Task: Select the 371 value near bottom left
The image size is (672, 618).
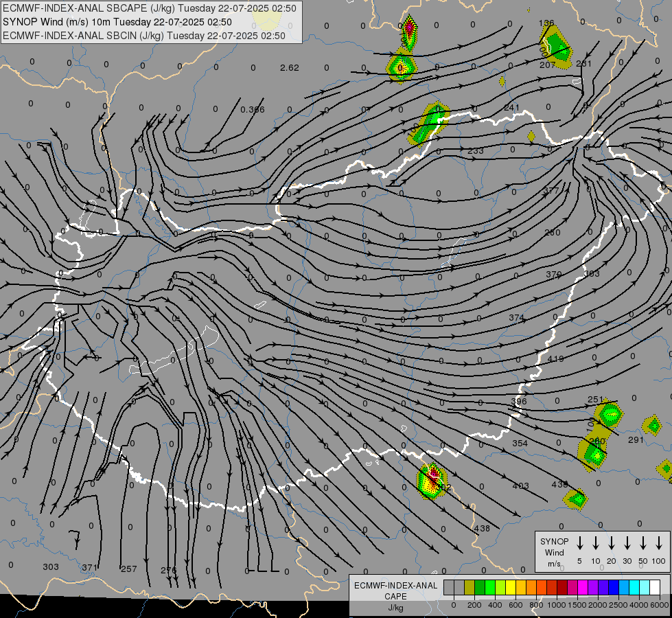Action: click(x=89, y=568)
